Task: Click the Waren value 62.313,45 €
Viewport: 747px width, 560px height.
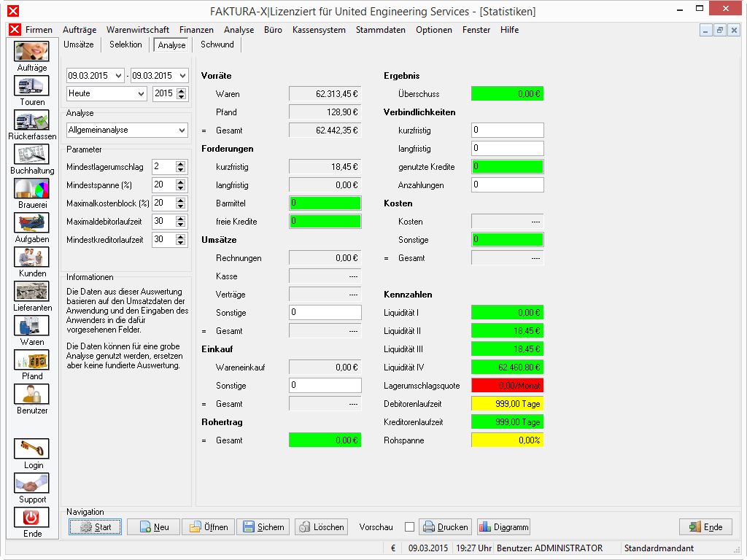Action: (x=325, y=94)
